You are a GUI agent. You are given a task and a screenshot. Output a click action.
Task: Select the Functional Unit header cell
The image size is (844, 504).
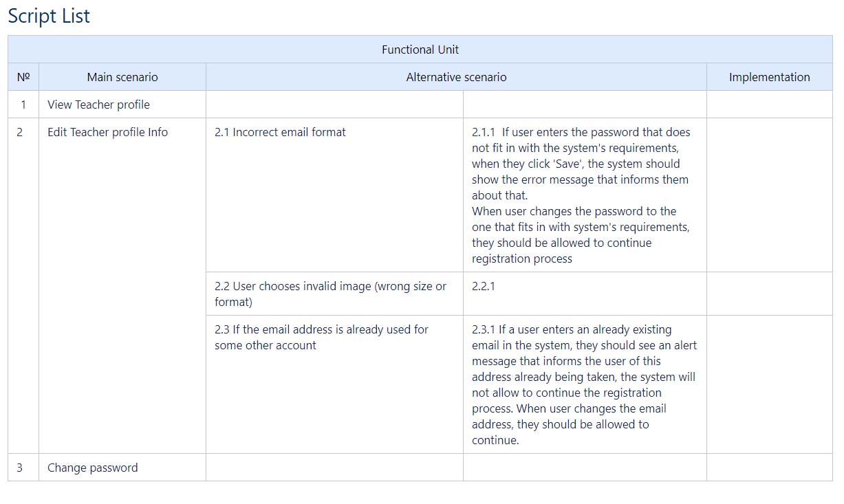pyautogui.click(x=420, y=50)
